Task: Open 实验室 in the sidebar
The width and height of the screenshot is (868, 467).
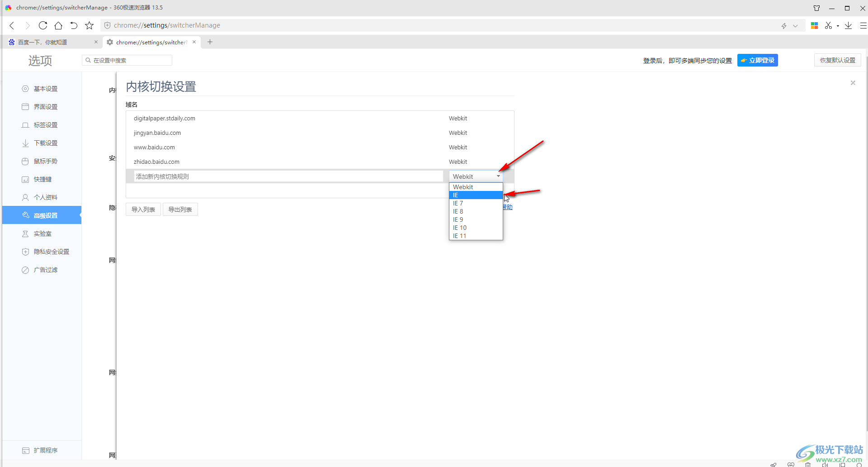Action: [42, 233]
